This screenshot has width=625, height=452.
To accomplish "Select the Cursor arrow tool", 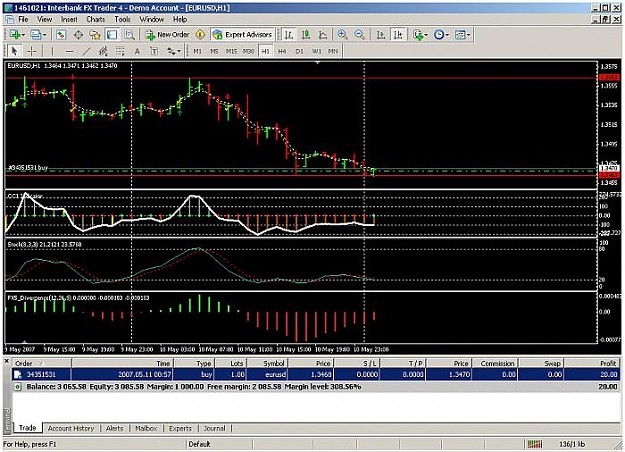I will click(14, 51).
